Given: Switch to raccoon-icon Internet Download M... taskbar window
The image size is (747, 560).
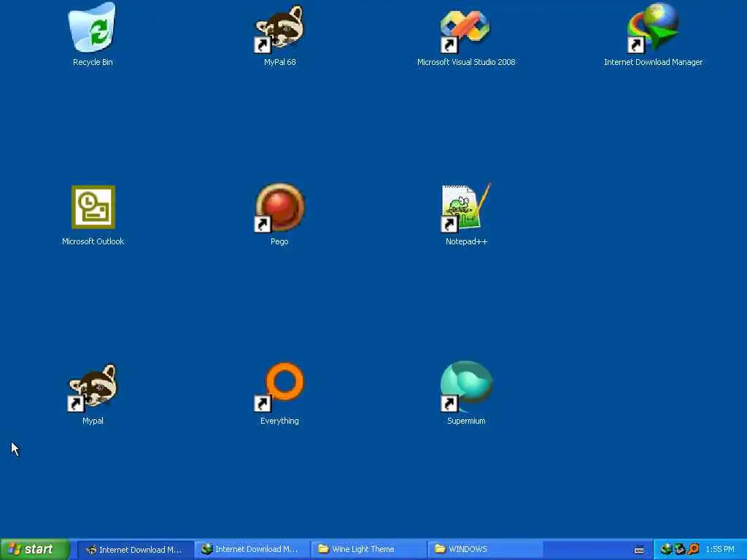Looking at the screenshot, I should point(135,550).
